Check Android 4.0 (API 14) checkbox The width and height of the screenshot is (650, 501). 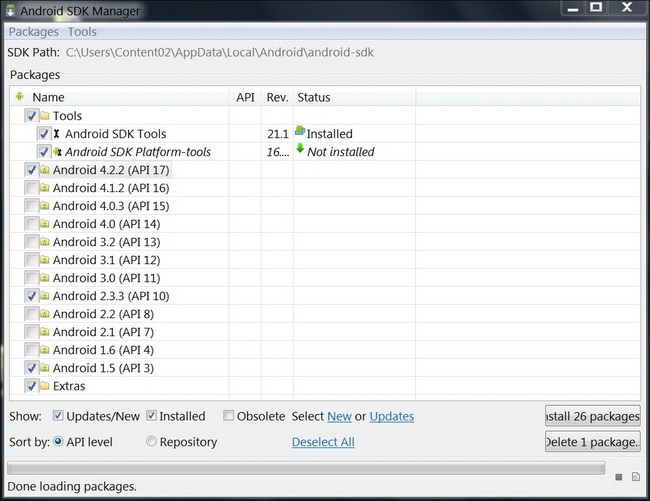(x=31, y=224)
